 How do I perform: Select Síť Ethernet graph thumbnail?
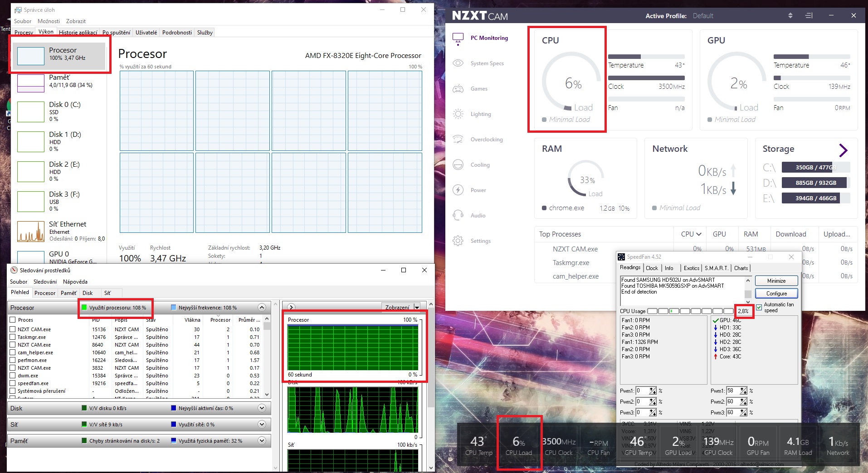(x=31, y=232)
